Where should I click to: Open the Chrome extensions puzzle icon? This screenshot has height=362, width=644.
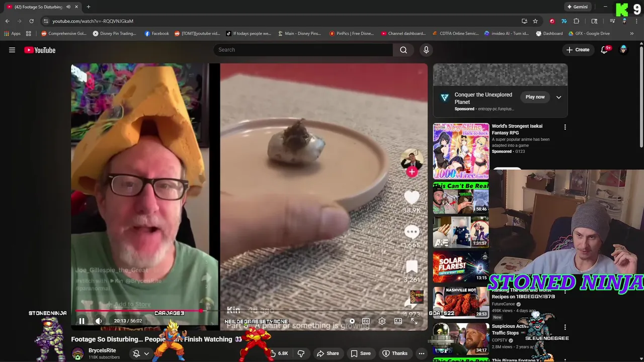577,21
